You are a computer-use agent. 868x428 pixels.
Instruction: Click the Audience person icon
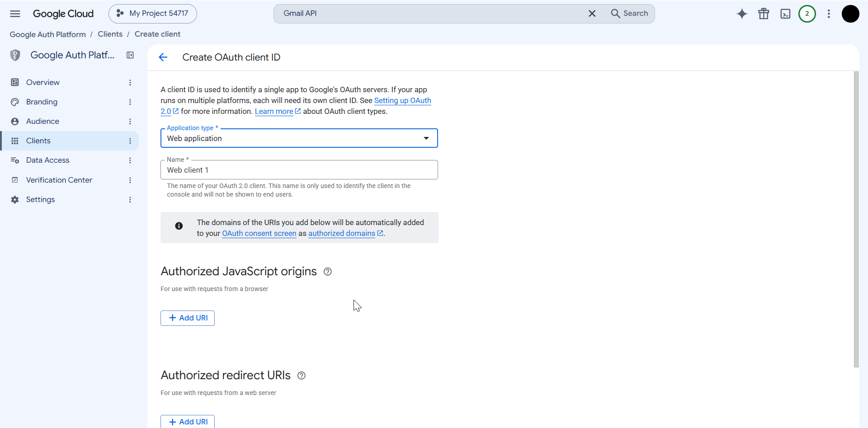point(15,121)
